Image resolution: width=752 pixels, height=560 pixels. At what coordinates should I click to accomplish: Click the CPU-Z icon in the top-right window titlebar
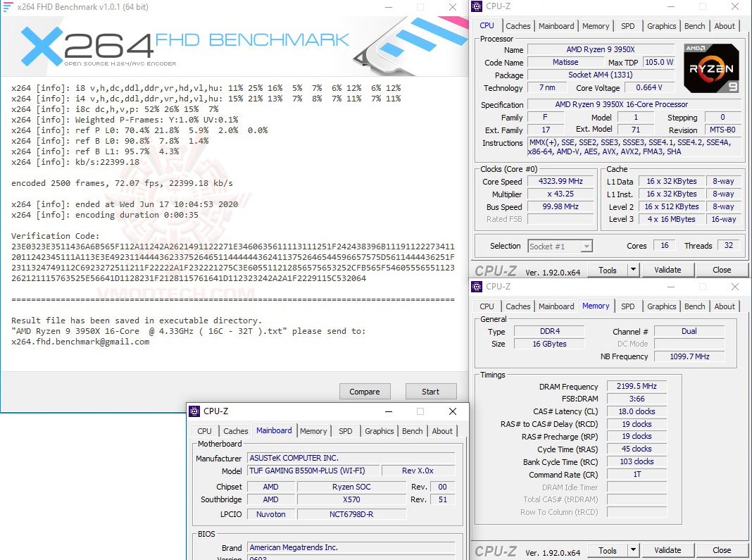click(x=477, y=6)
